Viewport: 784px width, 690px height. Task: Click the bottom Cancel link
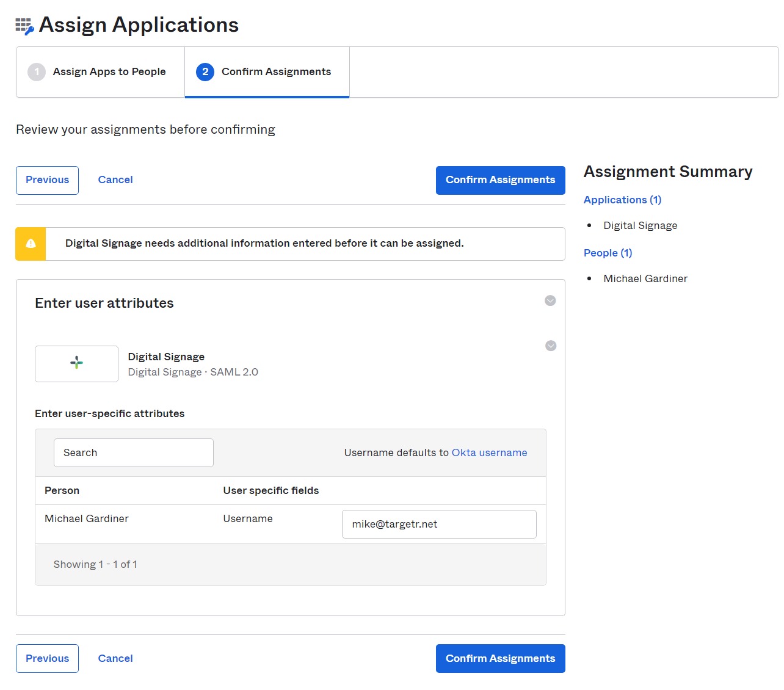(115, 659)
